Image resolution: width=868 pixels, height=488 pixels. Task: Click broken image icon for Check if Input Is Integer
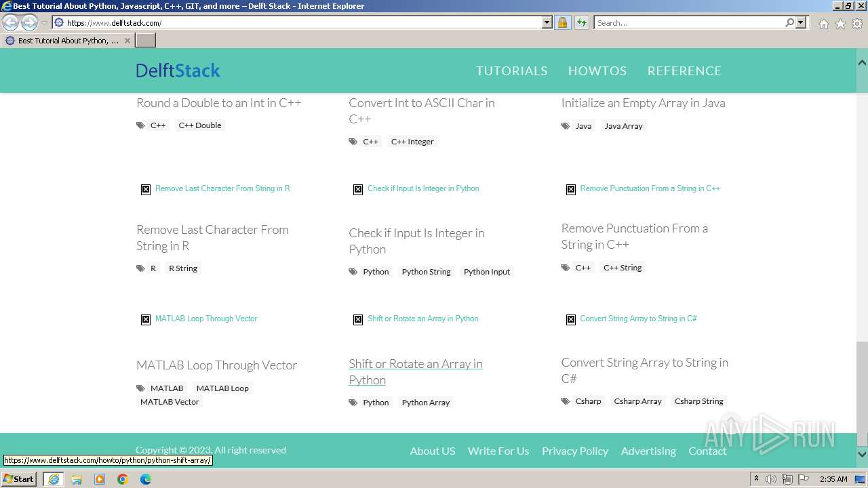[x=358, y=189]
